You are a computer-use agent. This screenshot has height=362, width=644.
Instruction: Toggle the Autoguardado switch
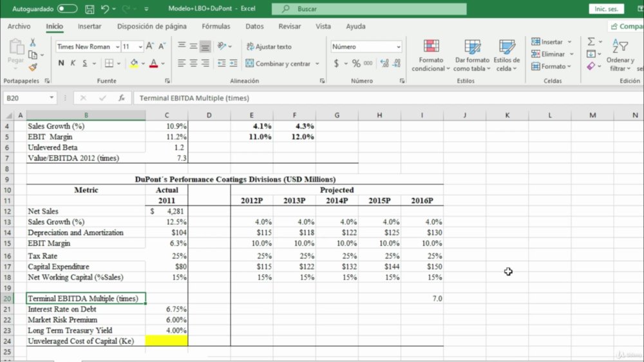(67, 8)
